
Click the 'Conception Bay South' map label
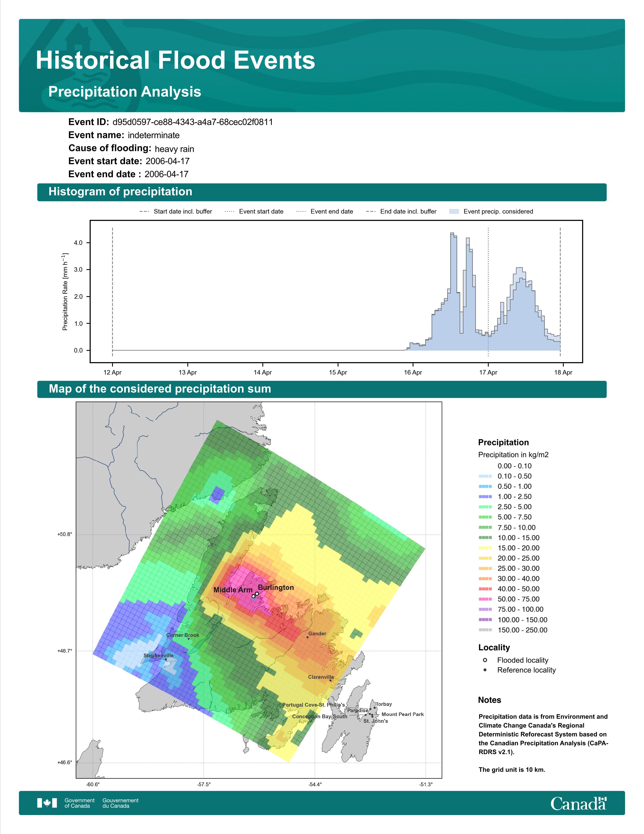pyautogui.click(x=320, y=716)
